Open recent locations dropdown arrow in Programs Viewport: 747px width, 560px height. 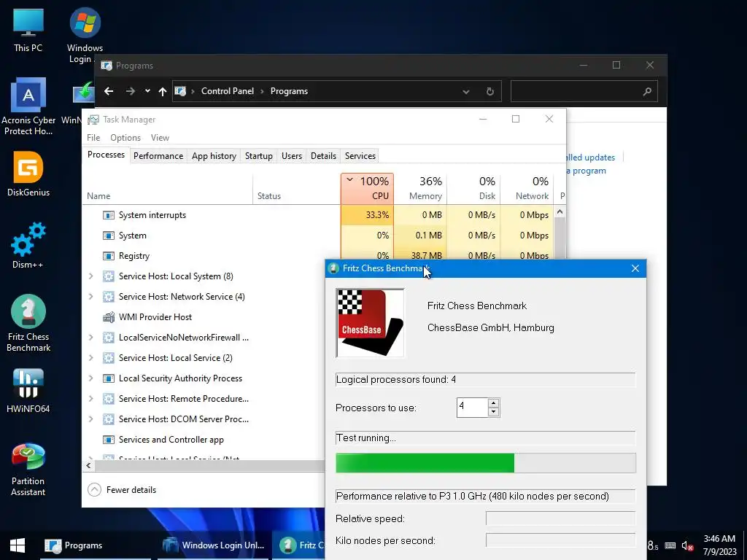pos(147,91)
